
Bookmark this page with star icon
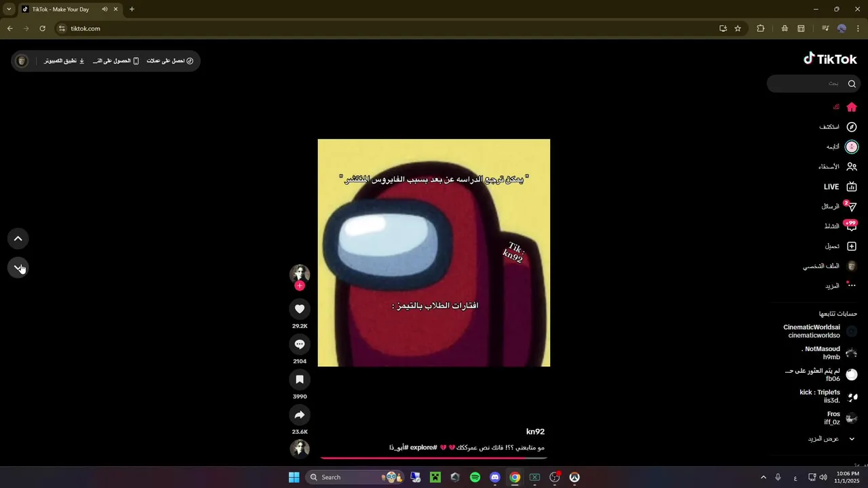click(x=738, y=28)
